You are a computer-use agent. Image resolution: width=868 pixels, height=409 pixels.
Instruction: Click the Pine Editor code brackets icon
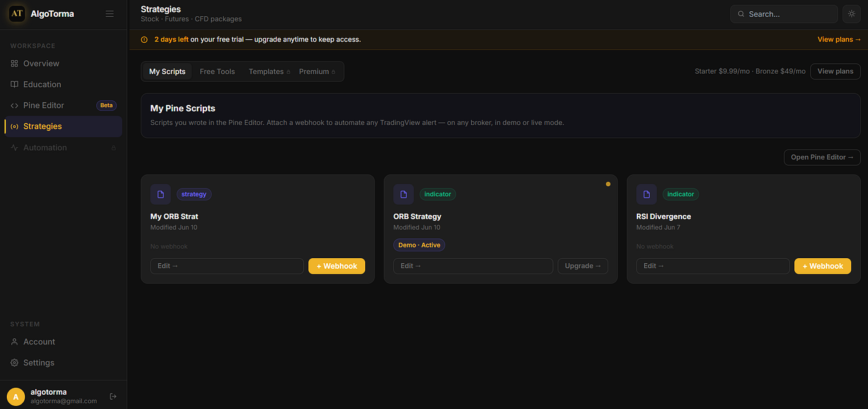click(x=15, y=106)
